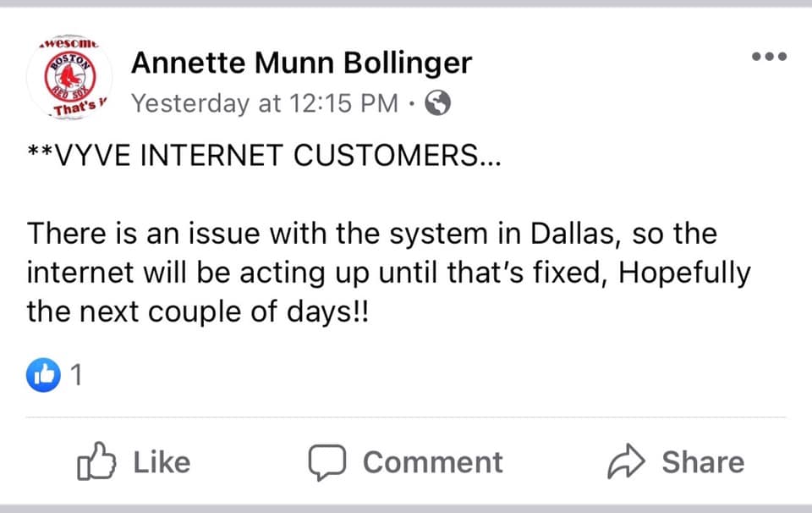812x513 pixels.
Task: Click the globe public privacy icon
Action: pyautogui.click(x=436, y=103)
